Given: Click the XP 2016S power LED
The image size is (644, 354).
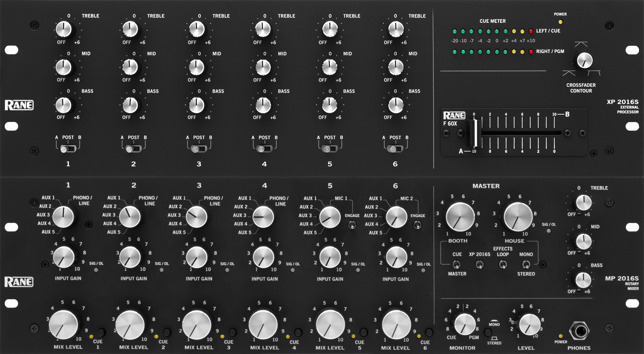Looking at the screenshot, I should (x=560, y=22).
